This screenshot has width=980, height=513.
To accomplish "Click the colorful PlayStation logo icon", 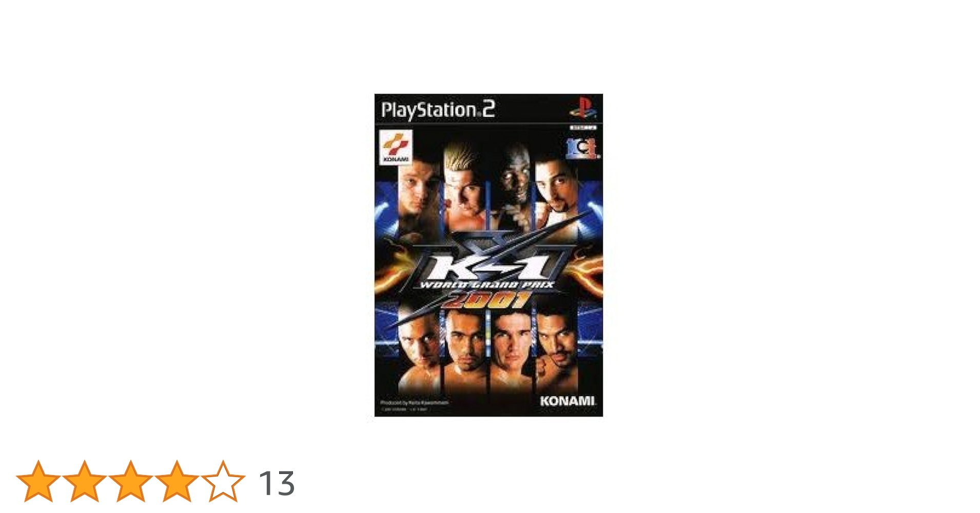I will tap(582, 107).
